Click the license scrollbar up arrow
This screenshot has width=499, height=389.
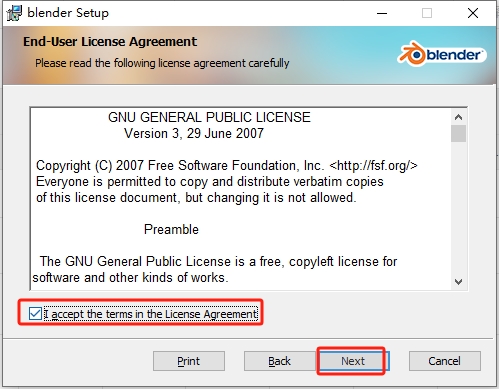tap(459, 117)
